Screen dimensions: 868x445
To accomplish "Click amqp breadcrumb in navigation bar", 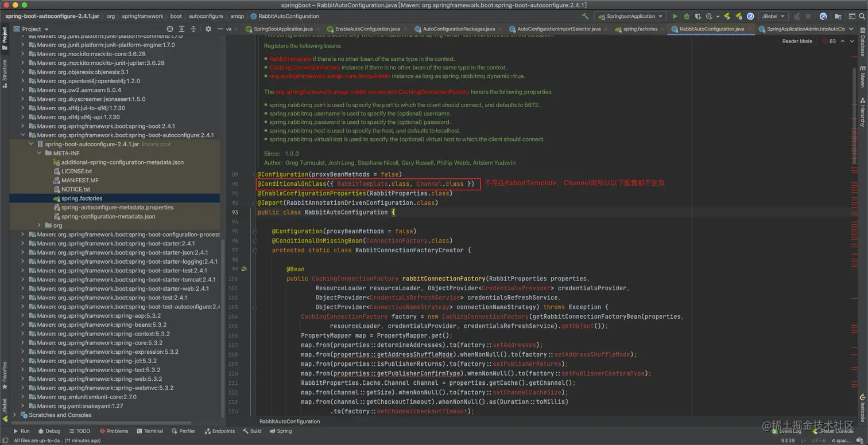I will (237, 17).
